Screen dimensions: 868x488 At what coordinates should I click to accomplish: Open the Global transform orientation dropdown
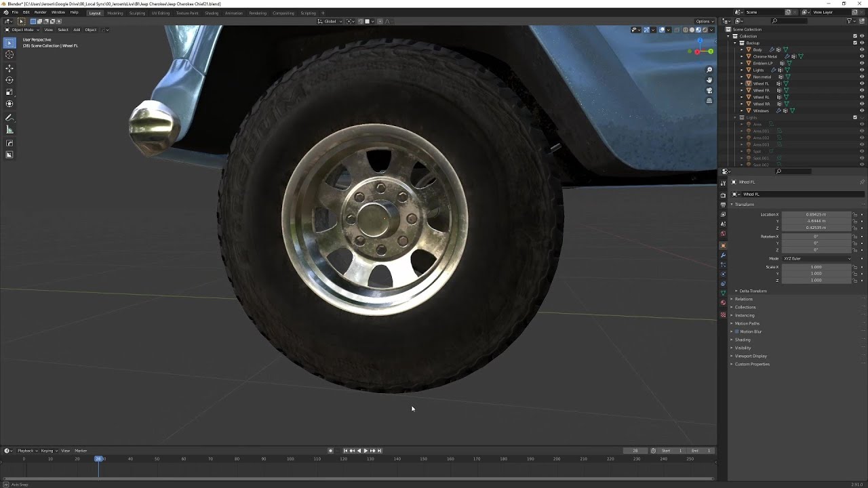click(331, 21)
